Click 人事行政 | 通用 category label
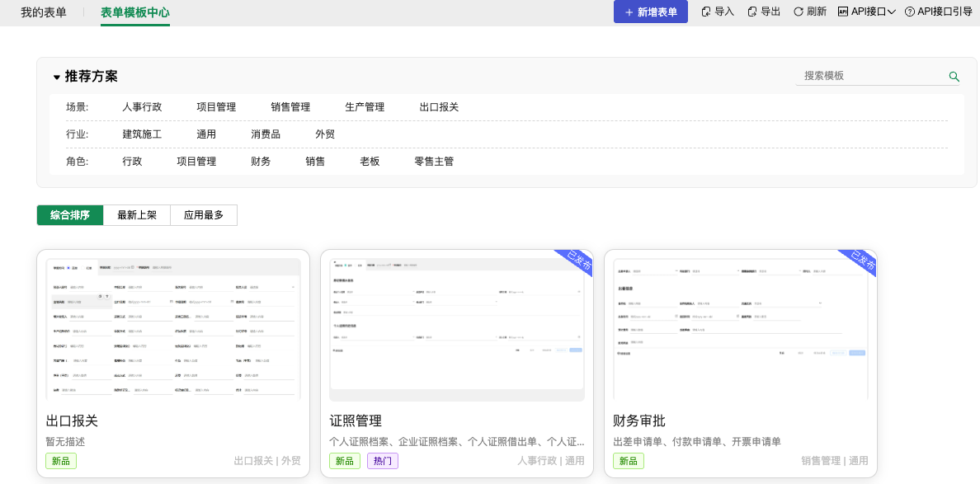The width and height of the screenshot is (980, 484). 551,461
